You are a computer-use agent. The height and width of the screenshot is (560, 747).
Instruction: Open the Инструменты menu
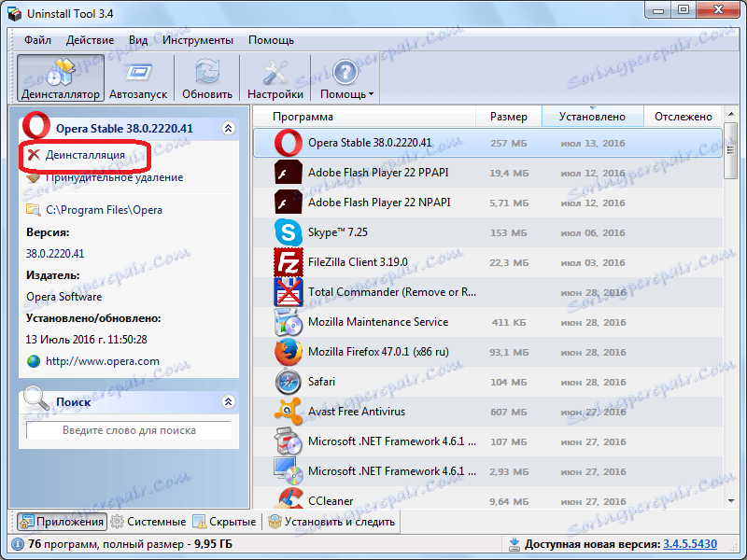point(198,40)
